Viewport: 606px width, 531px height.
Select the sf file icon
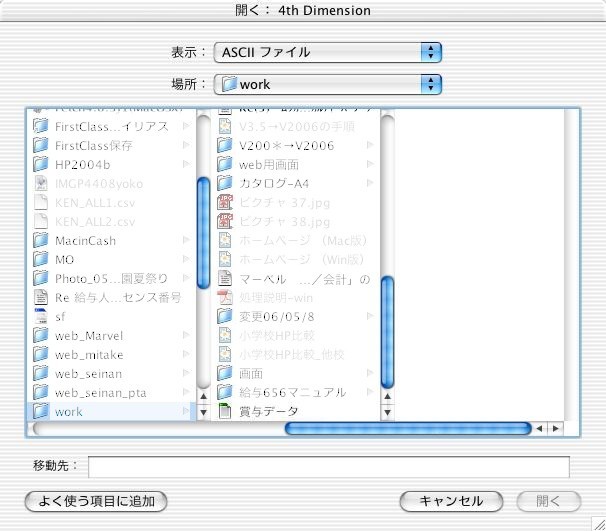coord(41,316)
